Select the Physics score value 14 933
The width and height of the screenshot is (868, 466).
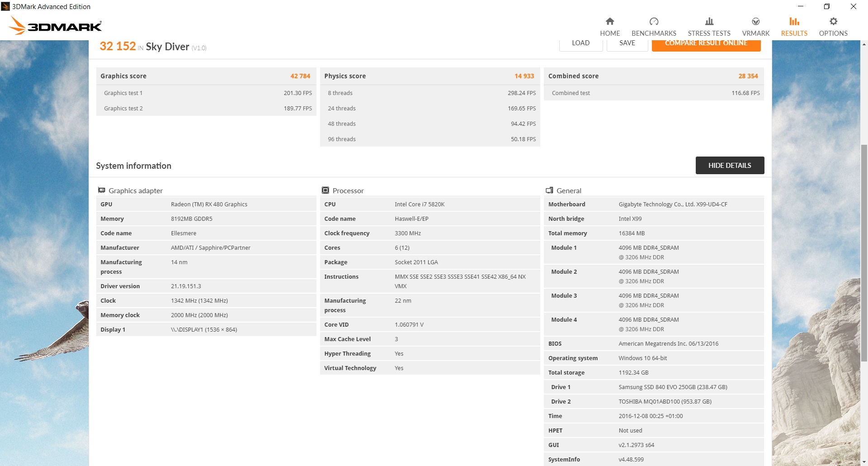pyautogui.click(x=524, y=76)
